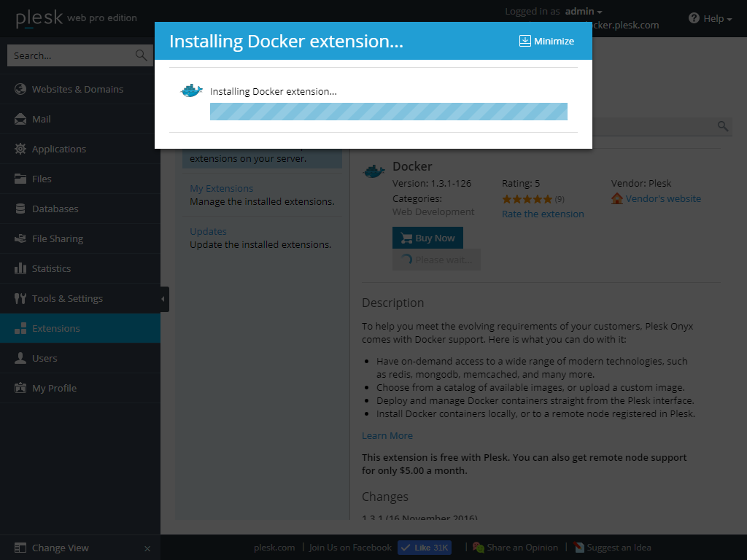The width and height of the screenshot is (747, 560).
Task: Expand the Help dropdown menu
Action: tap(711, 18)
